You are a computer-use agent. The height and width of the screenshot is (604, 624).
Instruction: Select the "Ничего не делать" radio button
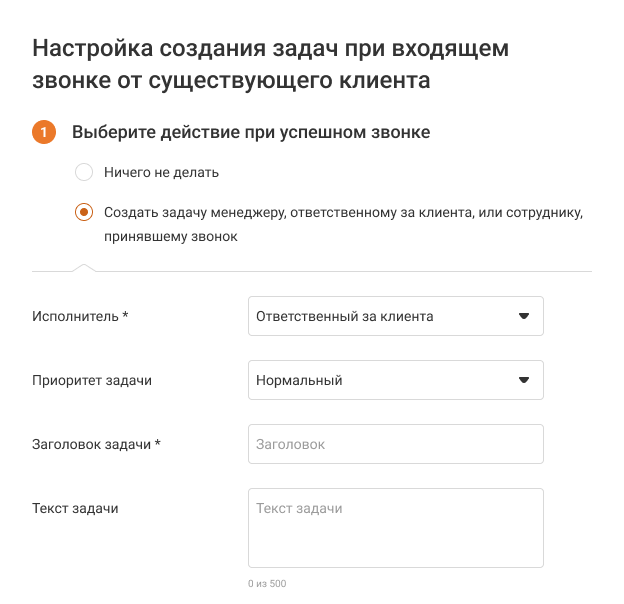(x=84, y=172)
